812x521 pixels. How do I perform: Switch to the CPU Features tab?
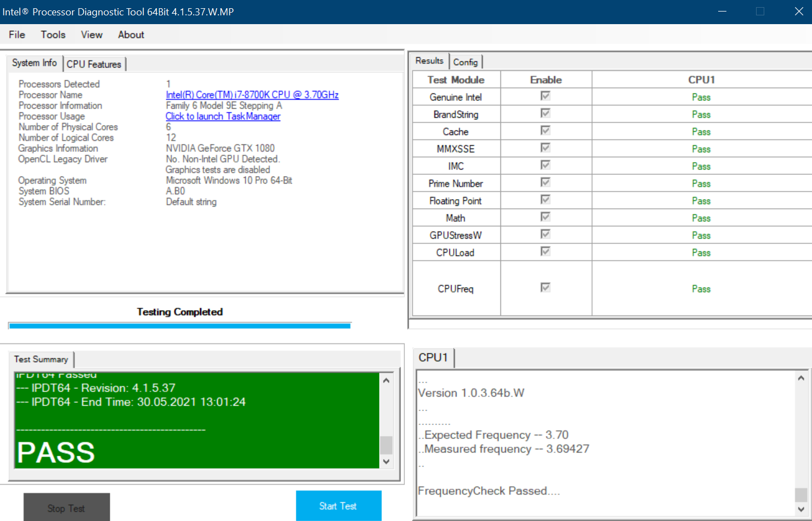tap(94, 64)
